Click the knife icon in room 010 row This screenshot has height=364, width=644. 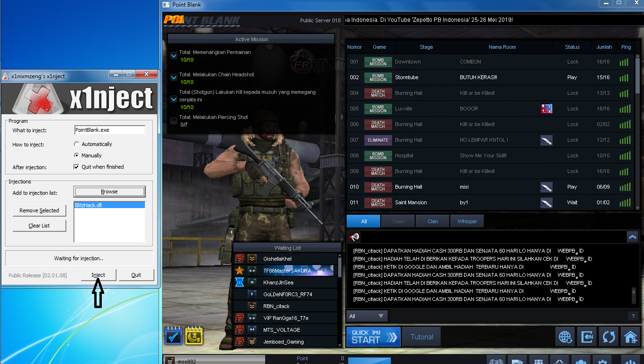coord(546,187)
